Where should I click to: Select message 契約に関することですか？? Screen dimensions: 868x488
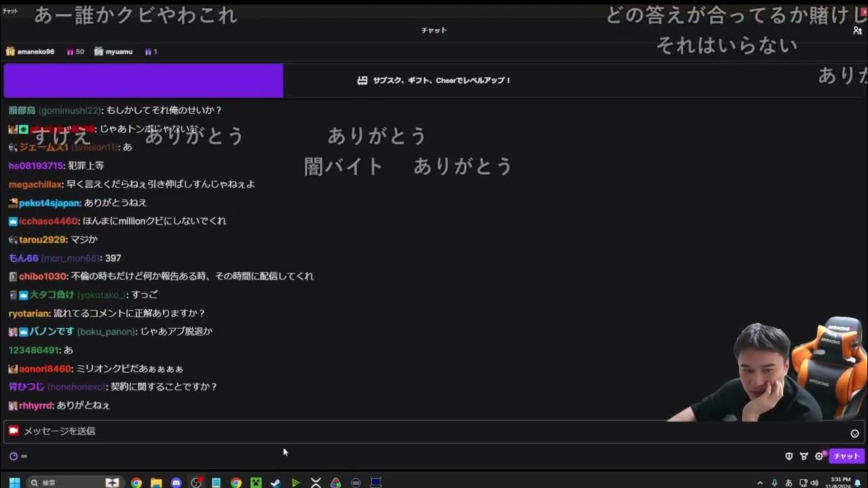point(164,387)
